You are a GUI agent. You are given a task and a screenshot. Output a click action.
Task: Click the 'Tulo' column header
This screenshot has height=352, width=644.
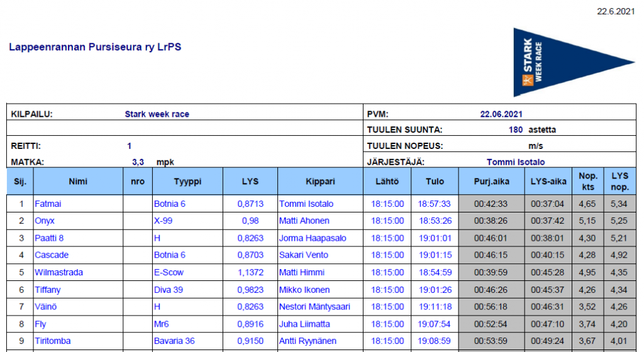point(435,181)
